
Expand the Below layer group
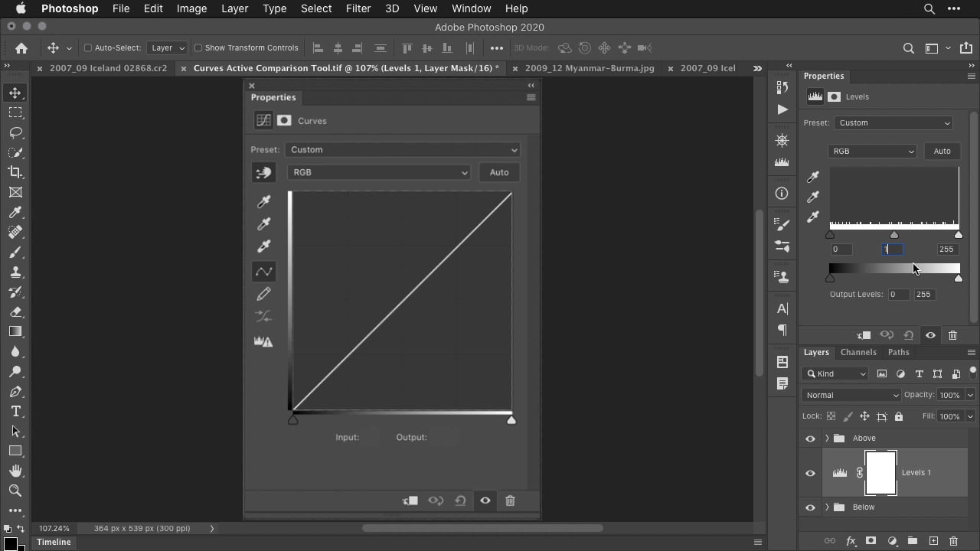click(x=827, y=507)
